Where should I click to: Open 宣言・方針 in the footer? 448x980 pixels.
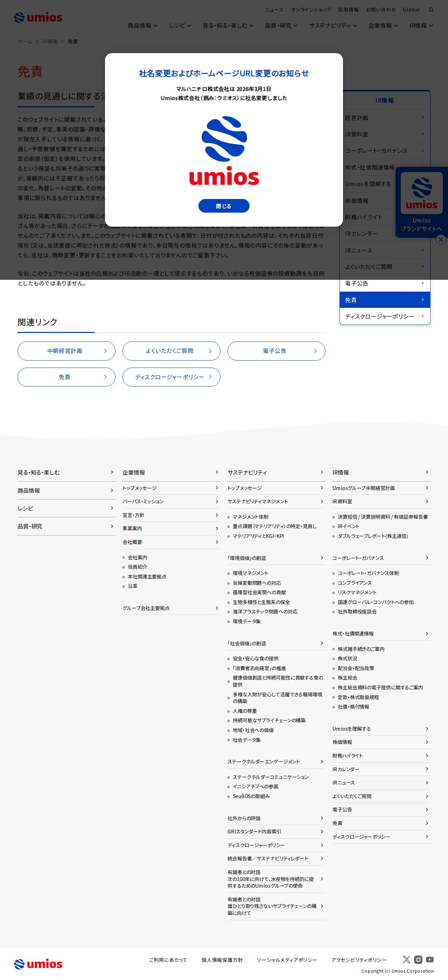click(171, 515)
